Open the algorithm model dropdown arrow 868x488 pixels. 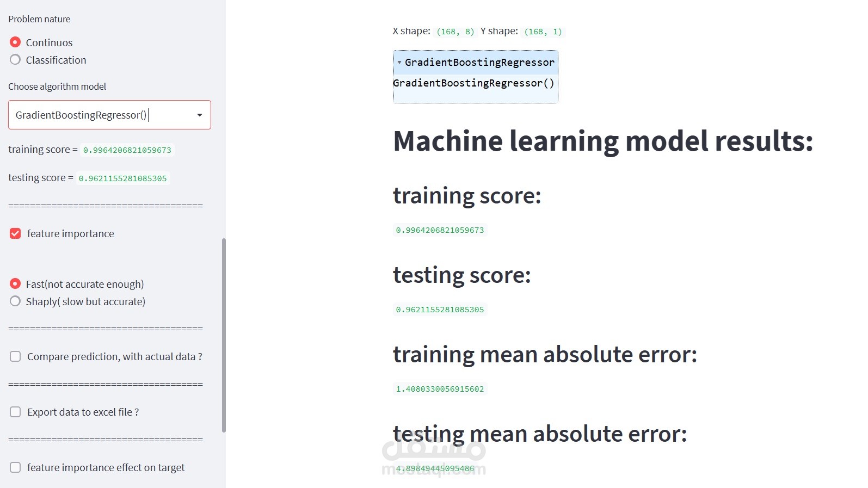click(x=200, y=115)
